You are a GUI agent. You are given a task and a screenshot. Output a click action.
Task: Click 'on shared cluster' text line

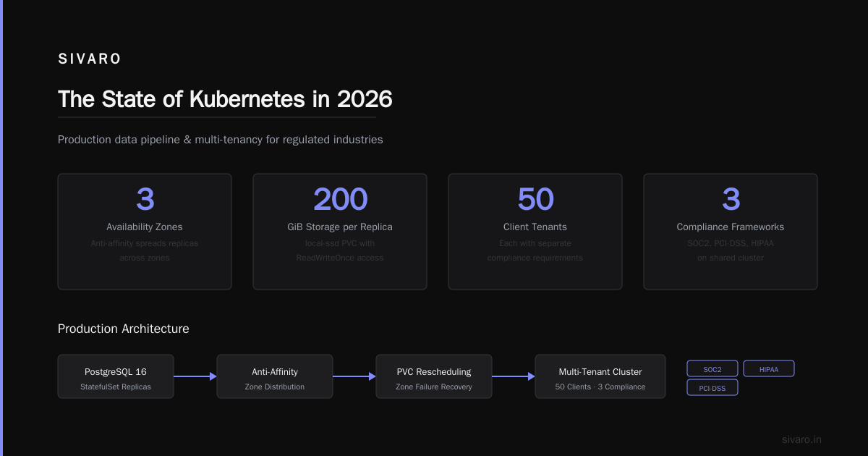pos(731,258)
